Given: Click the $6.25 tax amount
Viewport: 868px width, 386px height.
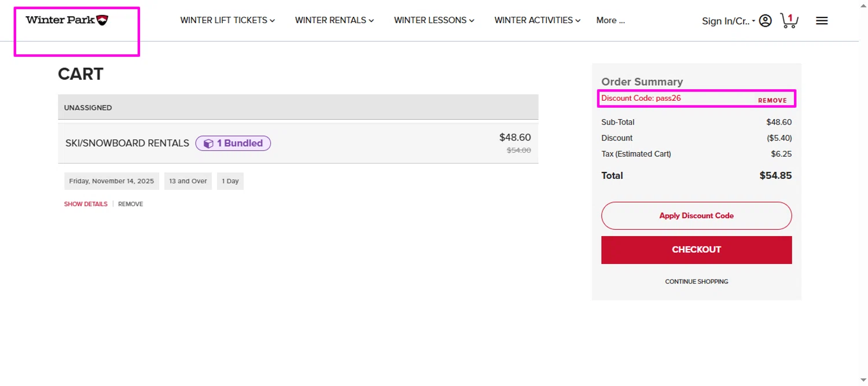Looking at the screenshot, I should tap(781, 154).
